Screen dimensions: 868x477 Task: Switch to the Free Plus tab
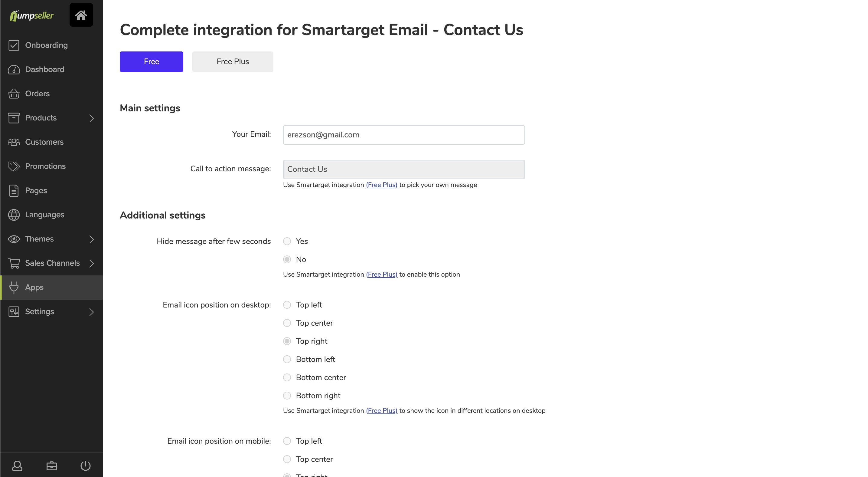click(233, 62)
